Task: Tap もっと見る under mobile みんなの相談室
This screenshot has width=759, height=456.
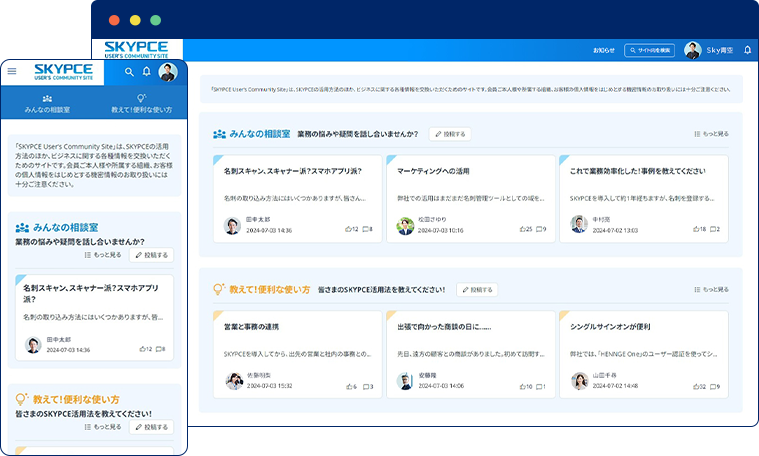Action: coord(103,255)
